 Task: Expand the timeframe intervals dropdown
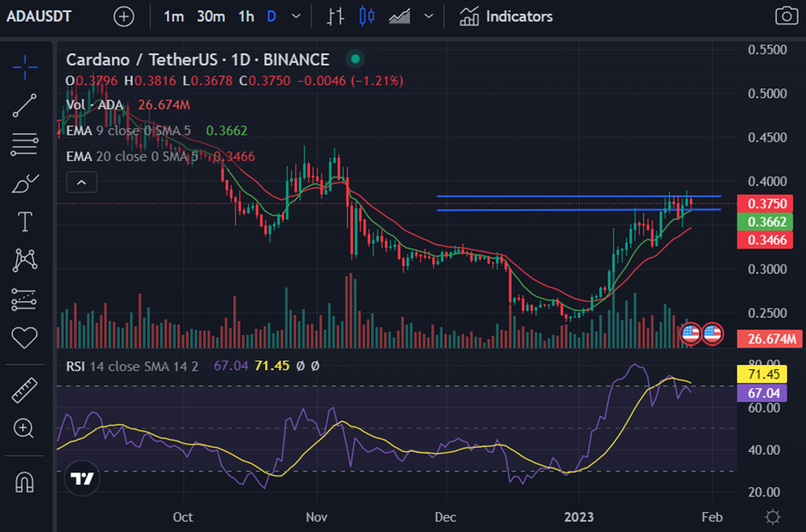294,16
